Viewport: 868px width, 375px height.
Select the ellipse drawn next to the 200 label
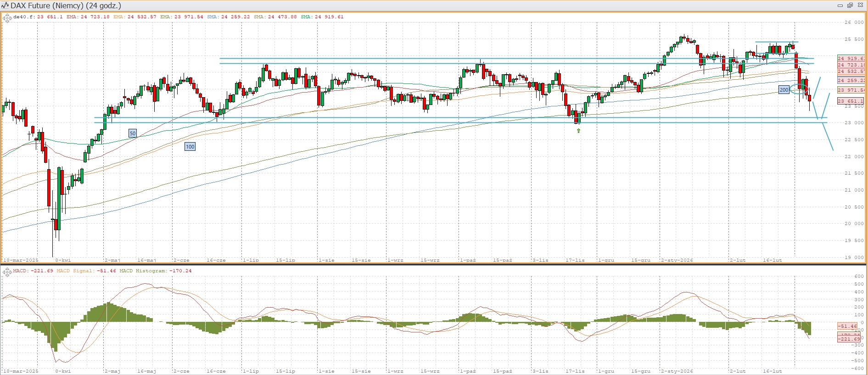799,86
